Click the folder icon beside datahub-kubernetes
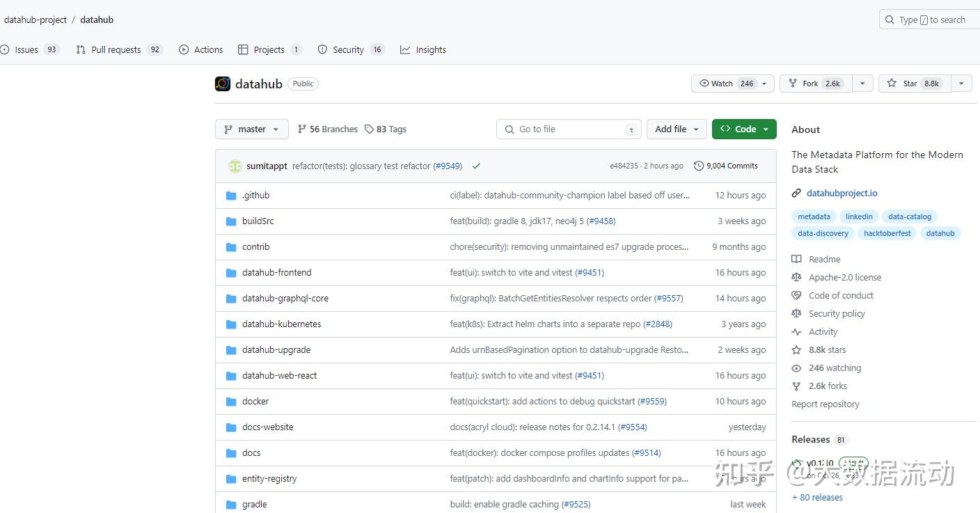This screenshot has height=513, width=980. click(x=231, y=324)
